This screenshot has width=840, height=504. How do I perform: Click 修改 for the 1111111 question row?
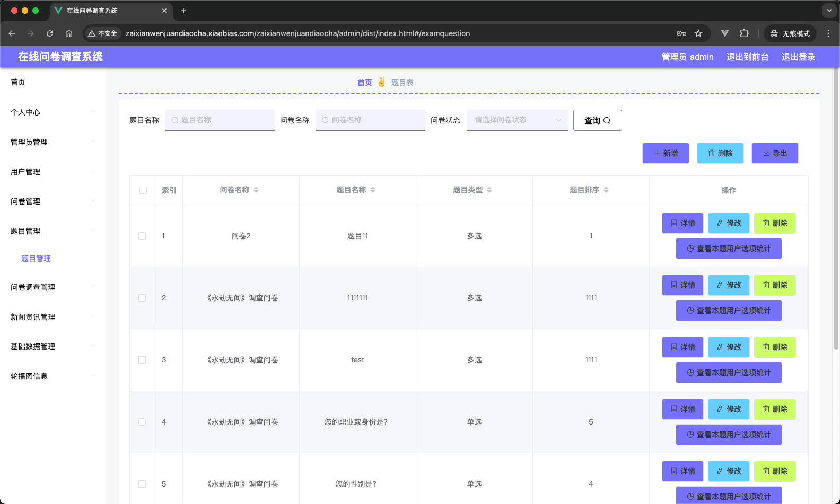click(x=729, y=285)
